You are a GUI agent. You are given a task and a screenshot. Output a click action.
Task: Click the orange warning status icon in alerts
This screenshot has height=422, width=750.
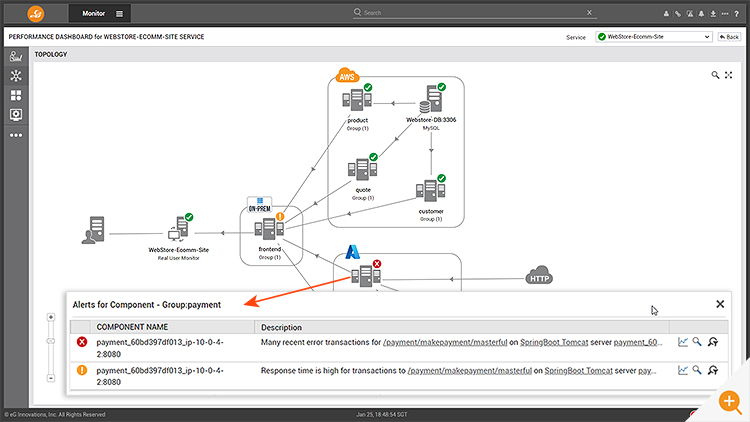click(x=82, y=370)
